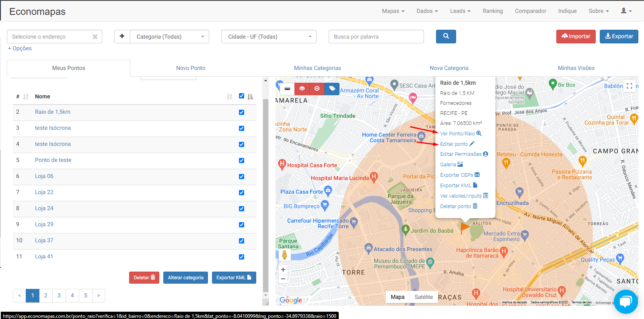Toggle the select-all checkbox in table header

pos(241,96)
